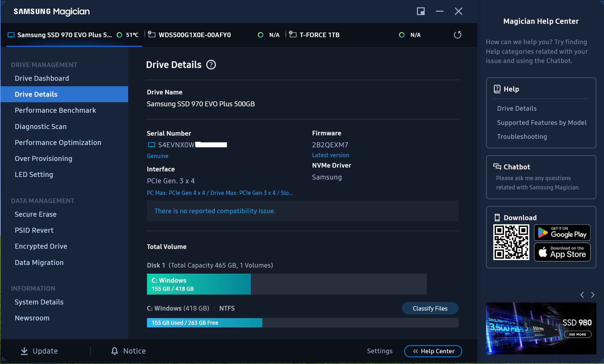604x364 pixels.
Task: Click the App Store badge
Action: [562, 252]
